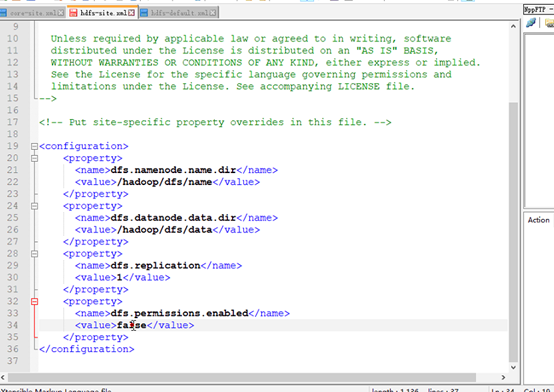The image size is (554, 392).
Task: Click the 'WITHOUT WARRANTIES OR CONDITIONS' comment line
Action: (x=265, y=63)
